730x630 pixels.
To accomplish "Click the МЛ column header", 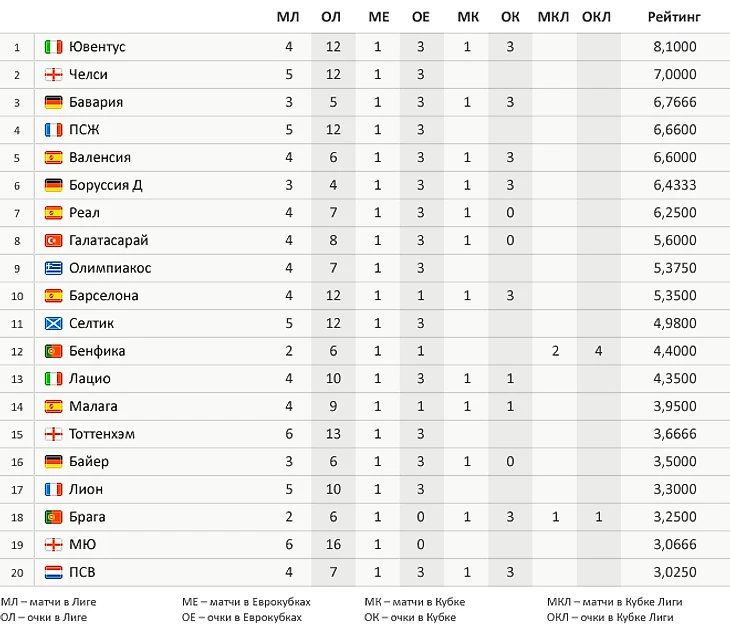I will [288, 17].
